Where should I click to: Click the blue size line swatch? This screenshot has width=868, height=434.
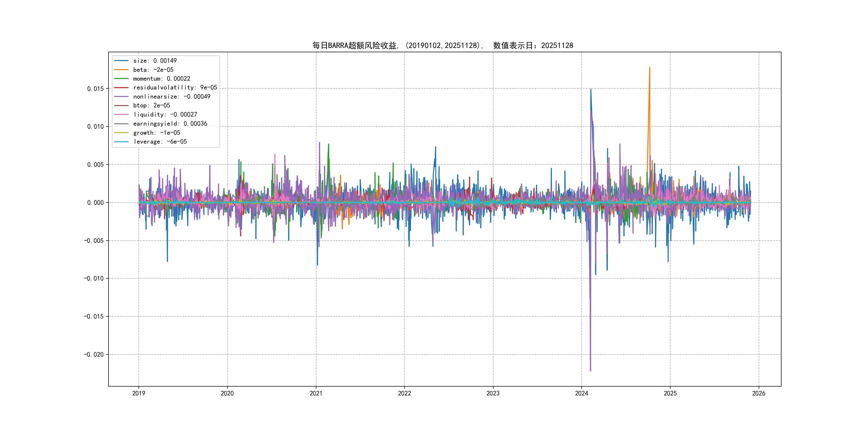coord(121,61)
